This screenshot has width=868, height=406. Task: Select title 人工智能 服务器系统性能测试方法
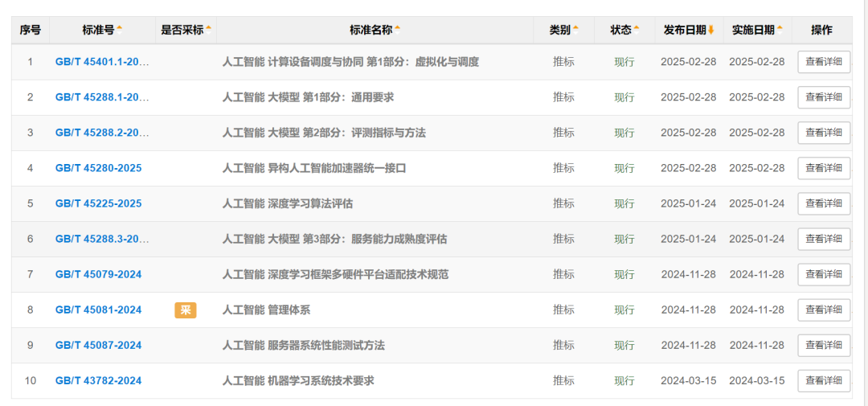tap(303, 346)
